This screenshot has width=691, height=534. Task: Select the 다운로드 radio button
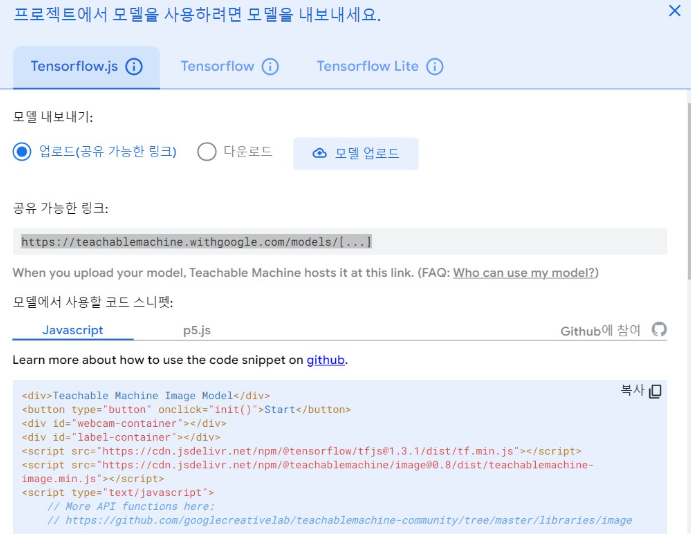click(x=207, y=152)
